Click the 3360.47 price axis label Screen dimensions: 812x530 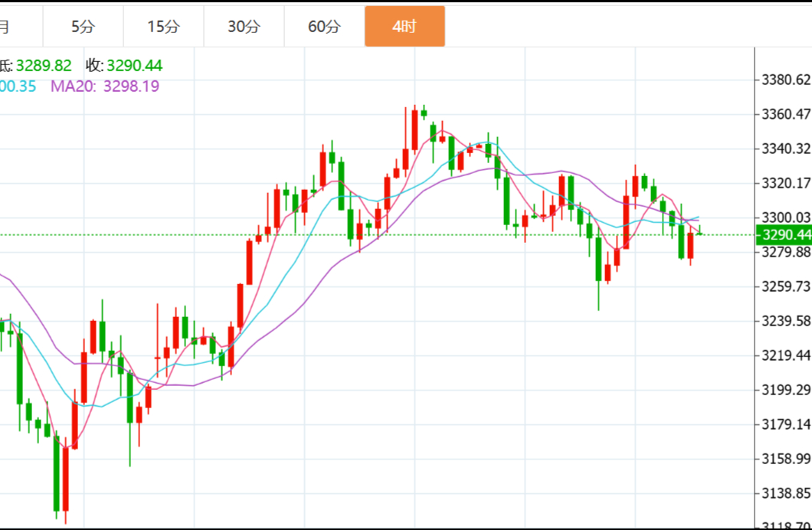(x=784, y=114)
